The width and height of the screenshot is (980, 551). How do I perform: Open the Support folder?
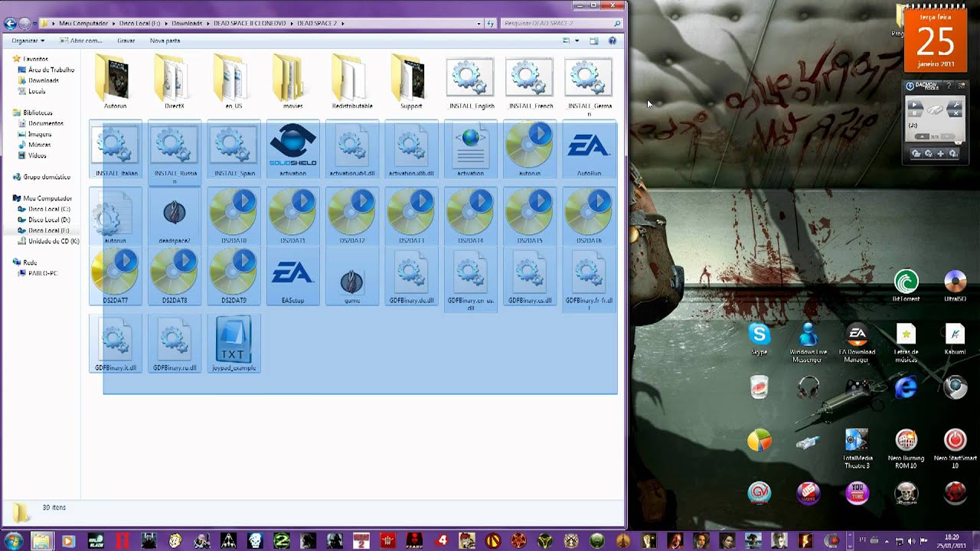point(411,83)
